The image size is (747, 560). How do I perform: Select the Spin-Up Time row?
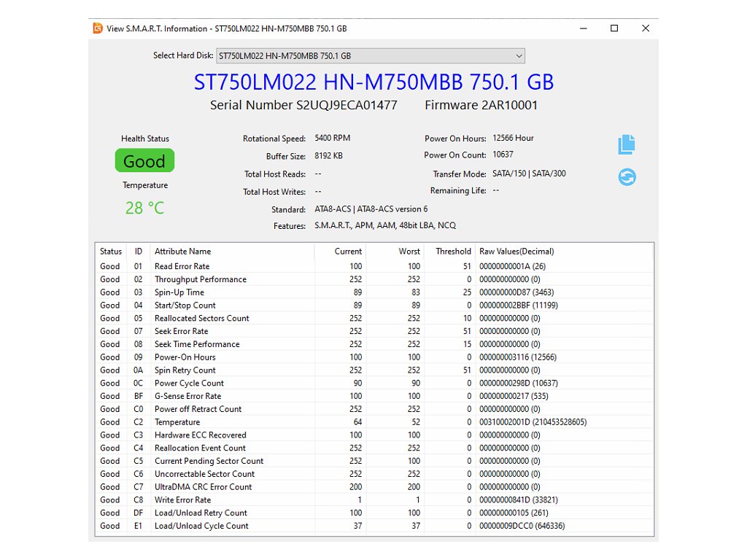pos(374,292)
